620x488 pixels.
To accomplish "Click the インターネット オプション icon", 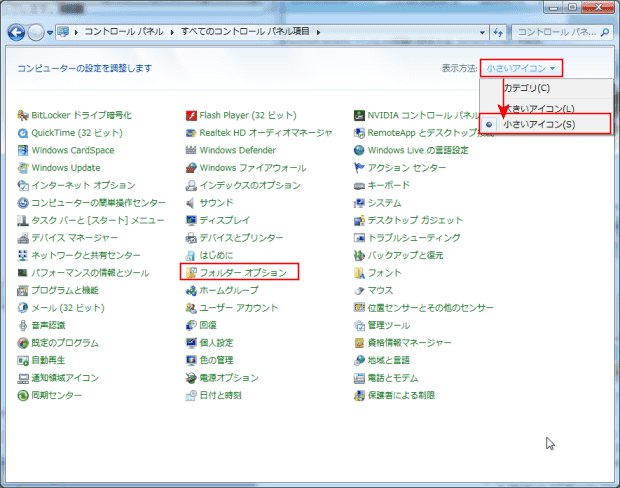I will [x=23, y=185].
